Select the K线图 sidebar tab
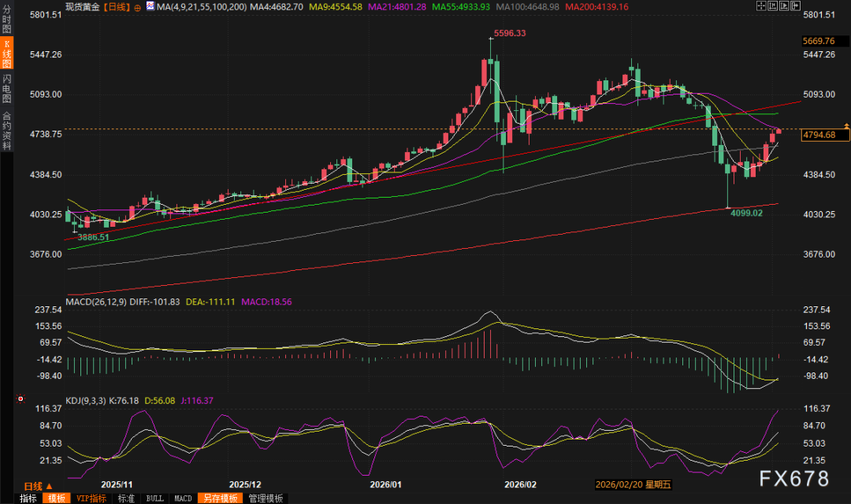 (7, 53)
